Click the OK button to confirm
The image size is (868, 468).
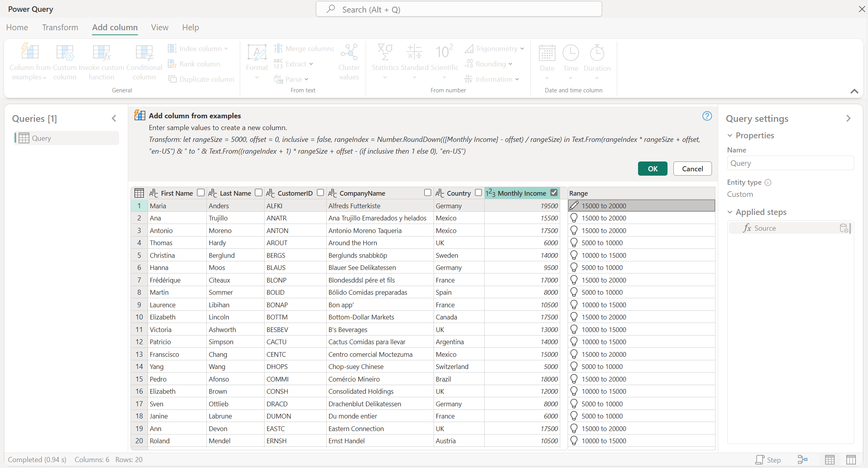tap(653, 168)
